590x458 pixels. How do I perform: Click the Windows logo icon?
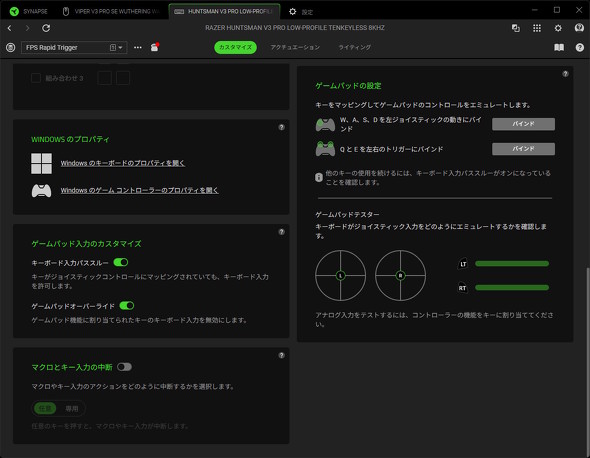[41, 163]
